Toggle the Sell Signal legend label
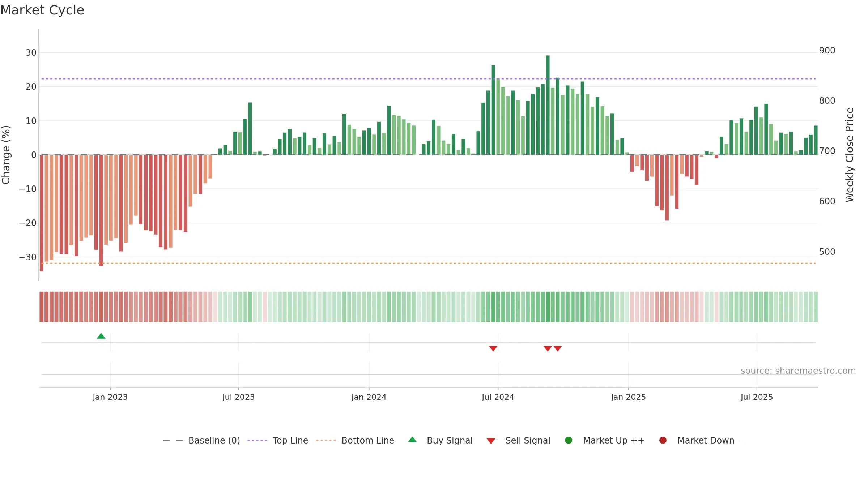Viewport: 868px width, 488px height. pos(528,440)
